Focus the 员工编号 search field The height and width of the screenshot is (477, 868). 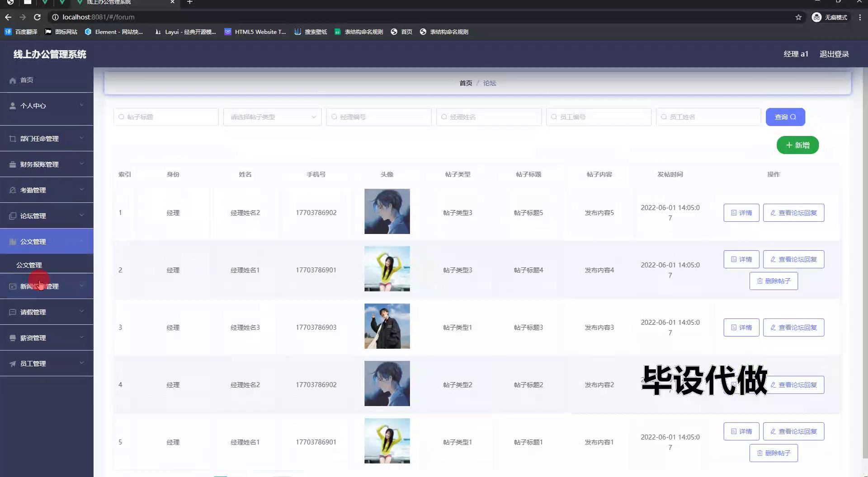(599, 117)
